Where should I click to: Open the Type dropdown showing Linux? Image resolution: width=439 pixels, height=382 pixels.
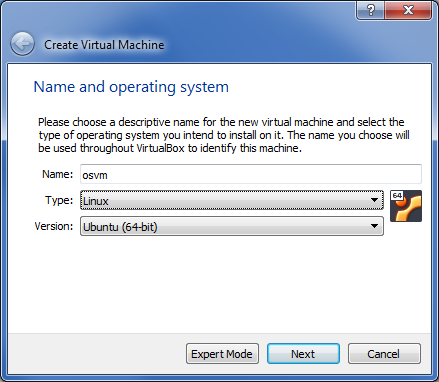pos(232,200)
